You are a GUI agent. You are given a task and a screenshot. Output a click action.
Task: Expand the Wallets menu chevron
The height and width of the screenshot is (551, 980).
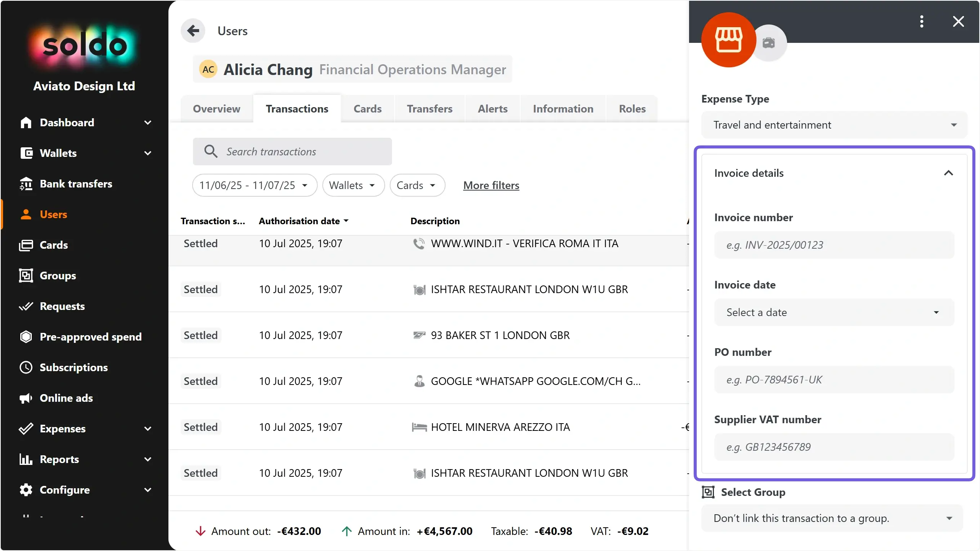148,153
